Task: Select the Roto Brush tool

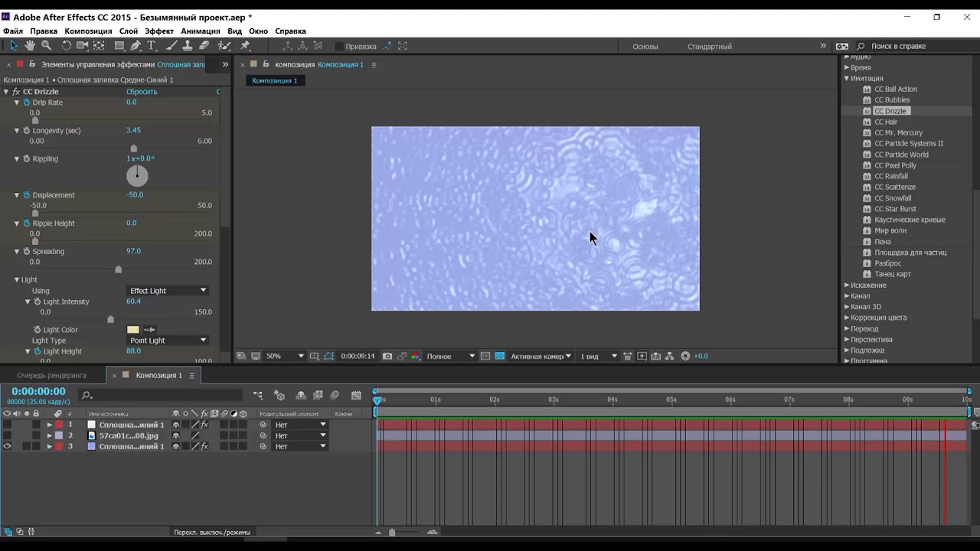Action: pyautogui.click(x=224, y=46)
